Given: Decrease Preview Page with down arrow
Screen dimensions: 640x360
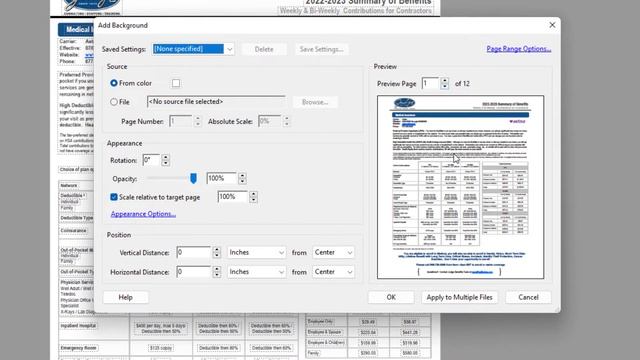Looking at the screenshot, I should 444,86.
